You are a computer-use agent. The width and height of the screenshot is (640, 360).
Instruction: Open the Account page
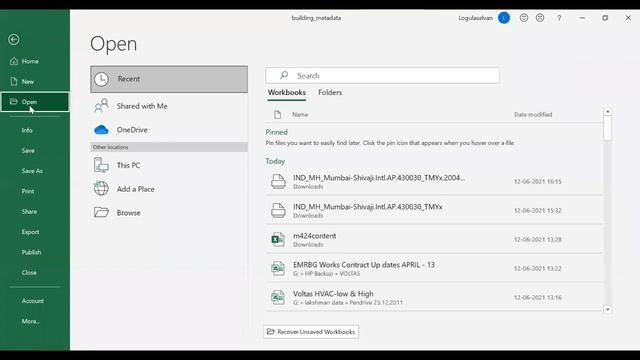[x=33, y=301]
